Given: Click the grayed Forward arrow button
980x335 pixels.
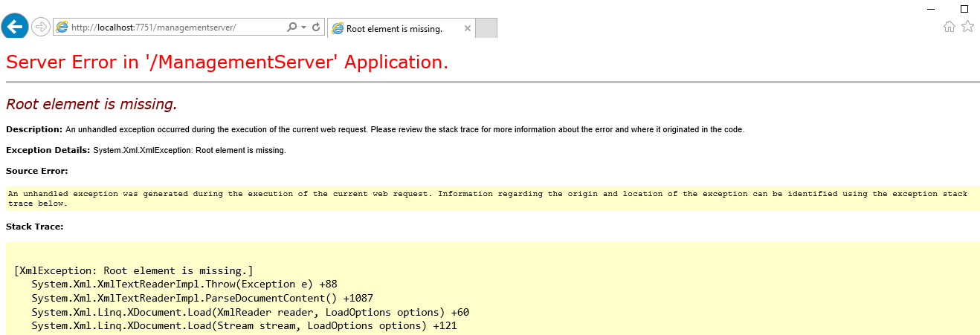Looking at the screenshot, I should 41,27.
